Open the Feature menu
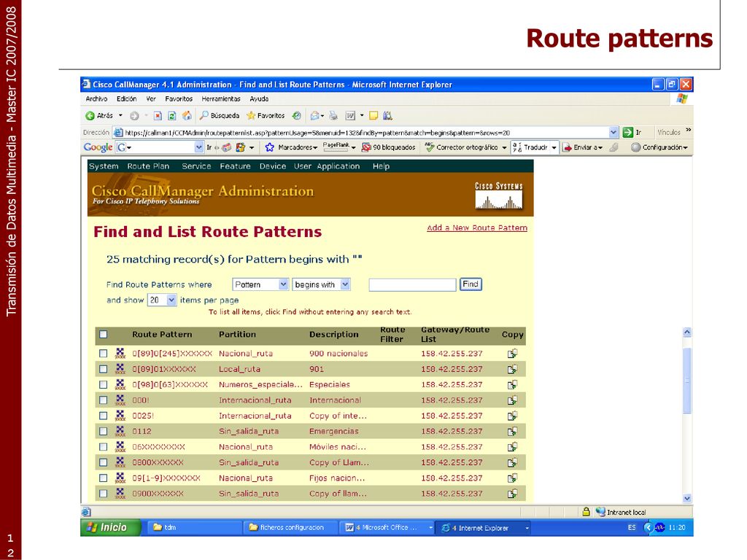This screenshot has width=747, height=560. (235, 166)
